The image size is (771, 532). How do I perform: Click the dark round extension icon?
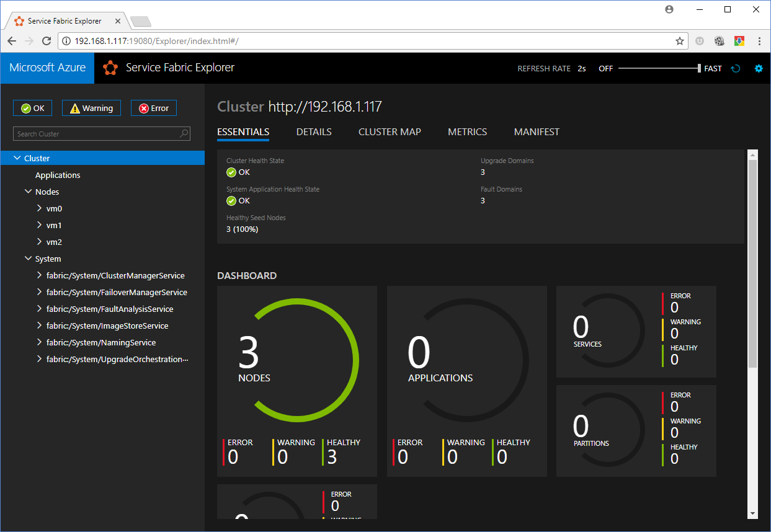[720, 41]
